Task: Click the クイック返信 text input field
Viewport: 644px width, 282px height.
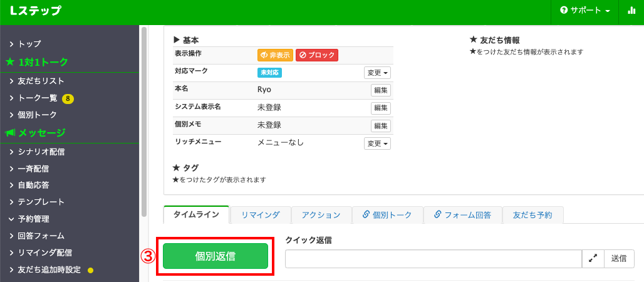Action: coord(433,258)
